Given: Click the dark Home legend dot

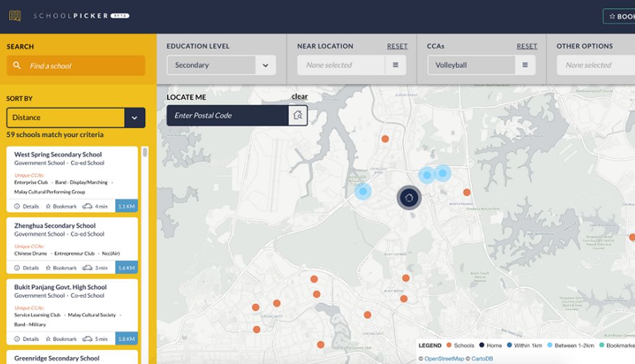Looking at the screenshot, I should (481, 345).
